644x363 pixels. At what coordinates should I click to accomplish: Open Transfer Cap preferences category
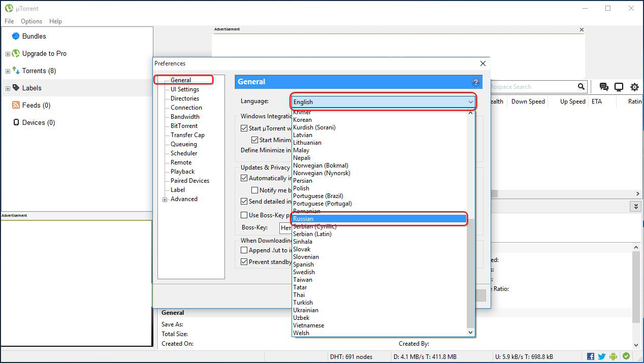pos(187,135)
